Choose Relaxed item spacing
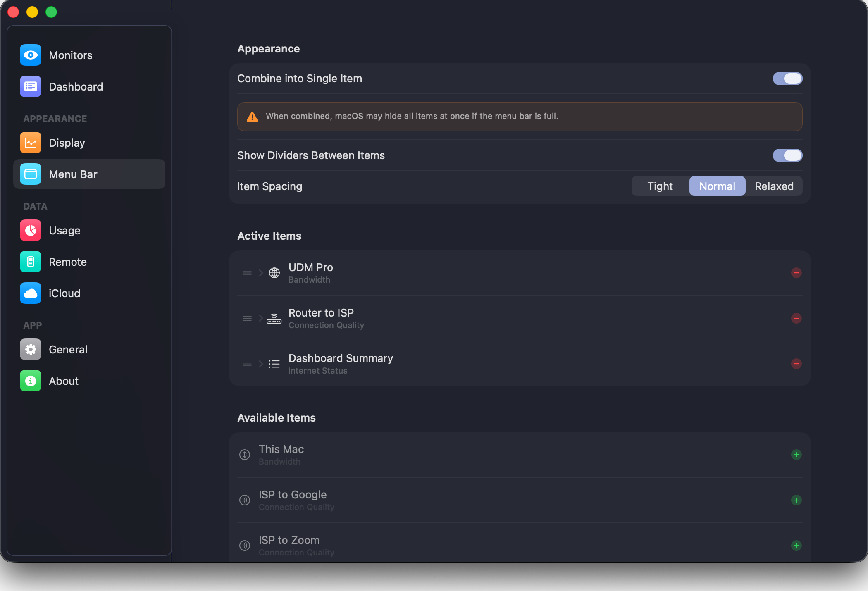This screenshot has height=591, width=868. pos(774,186)
